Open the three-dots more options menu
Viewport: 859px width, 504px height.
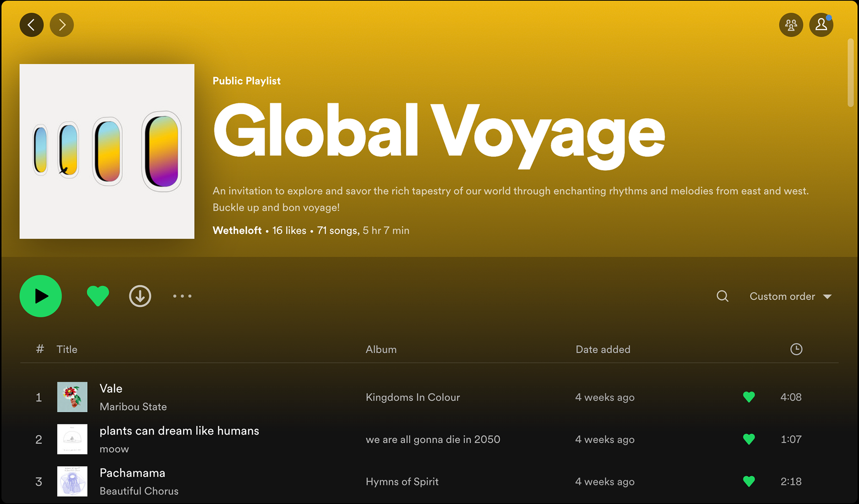(182, 296)
